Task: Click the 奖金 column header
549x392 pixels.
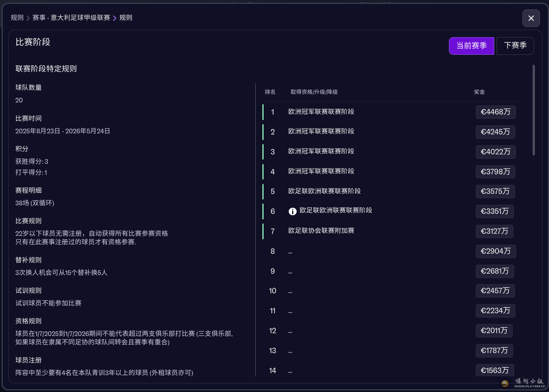Action: [x=479, y=92]
